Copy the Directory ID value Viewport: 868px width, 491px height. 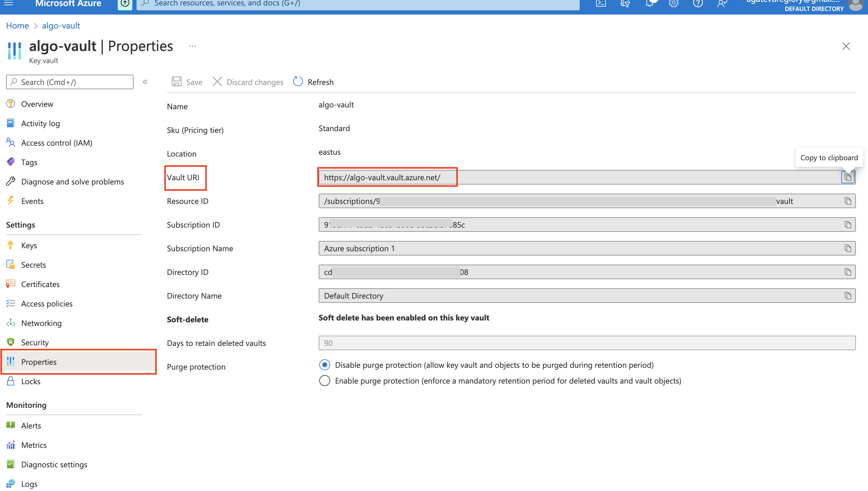(847, 272)
